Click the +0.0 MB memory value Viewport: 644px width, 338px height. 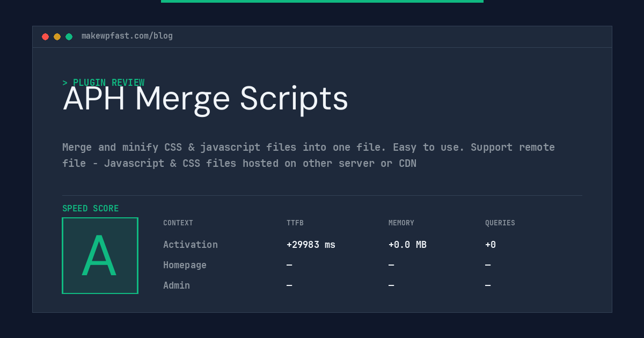click(x=407, y=245)
